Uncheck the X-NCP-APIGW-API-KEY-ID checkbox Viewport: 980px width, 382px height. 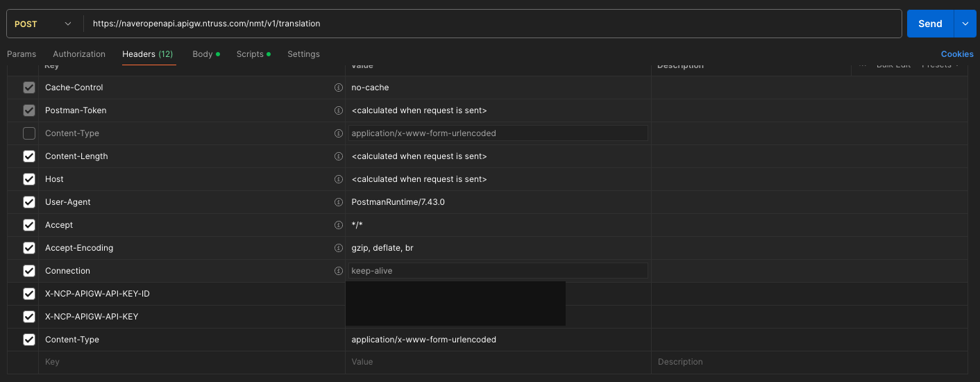[x=29, y=294]
